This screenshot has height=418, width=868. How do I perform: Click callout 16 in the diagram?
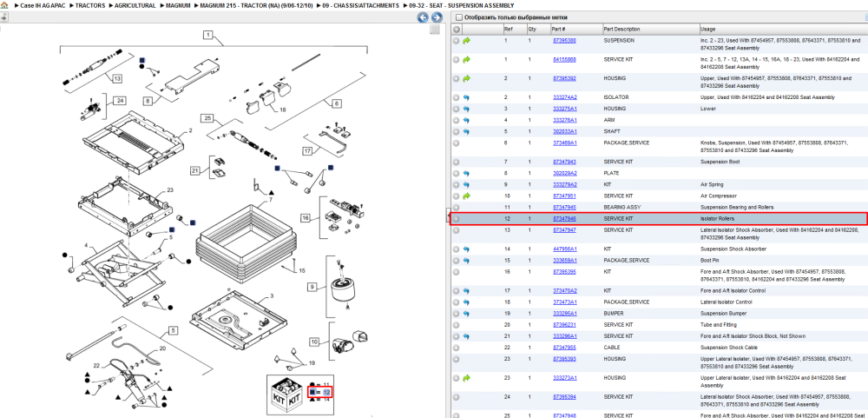[x=306, y=218]
